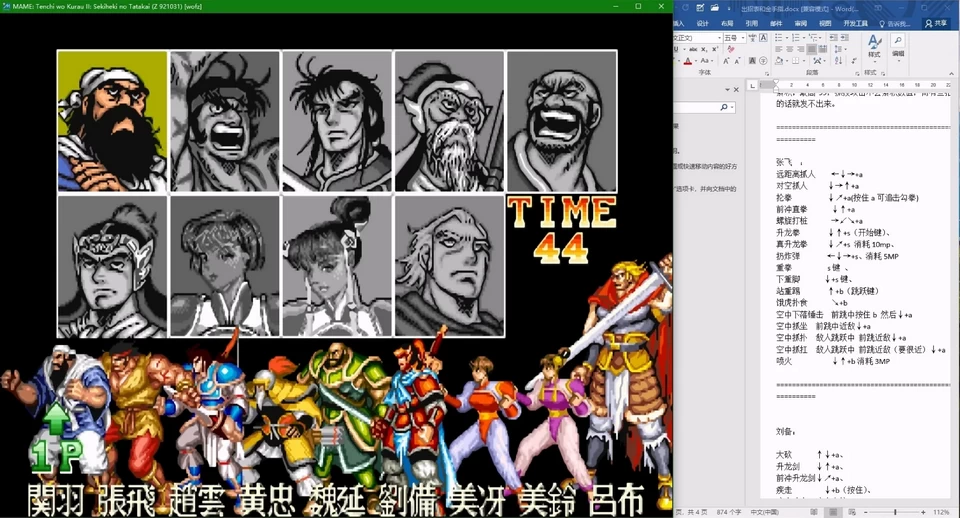Click the shrink font size icon
Image resolution: width=960 pixels, height=518 pixels.
pyautogui.click(x=737, y=61)
